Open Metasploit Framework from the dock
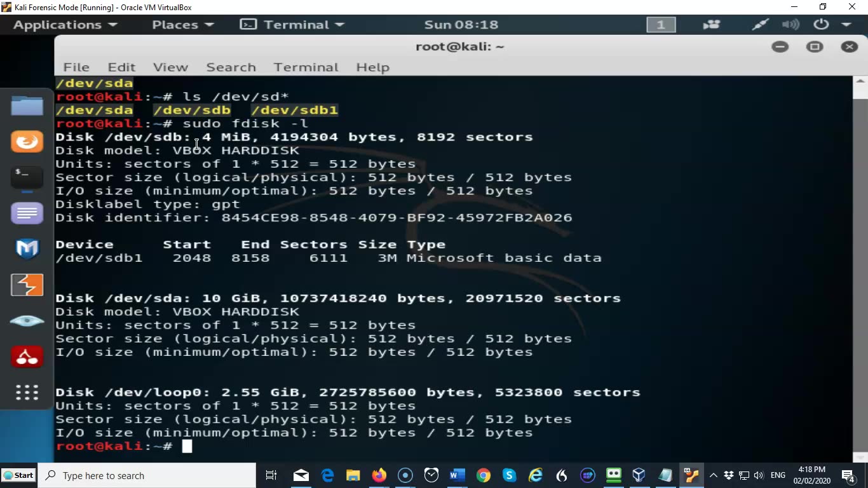Screen dimensions: 868x488 (x=27, y=249)
